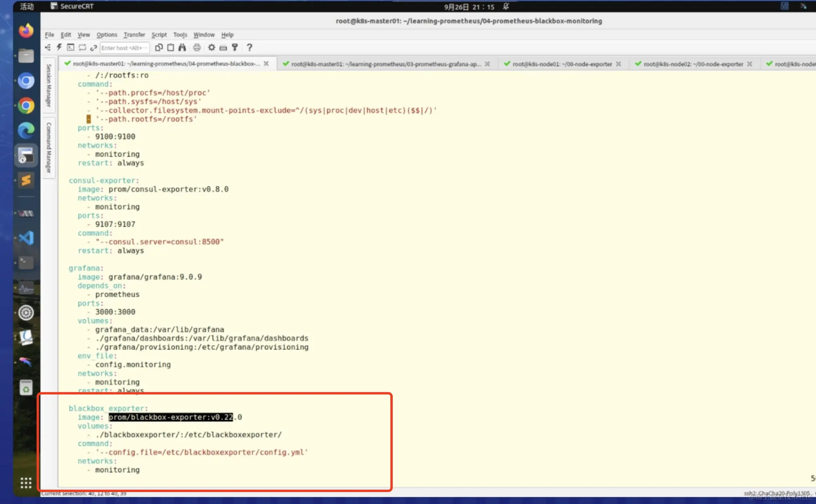Click the Copy toolbar icon
Viewport: 816px width, 504px height.
pyautogui.click(x=159, y=48)
